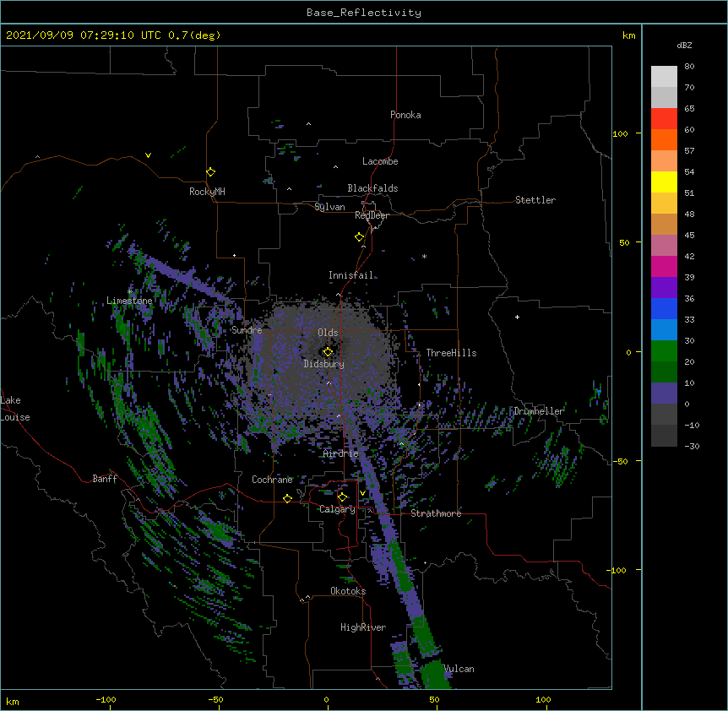Click the green 30 dBZ color swatch
The height and width of the screenshot is (711, 728).
[x=664, y=351]
